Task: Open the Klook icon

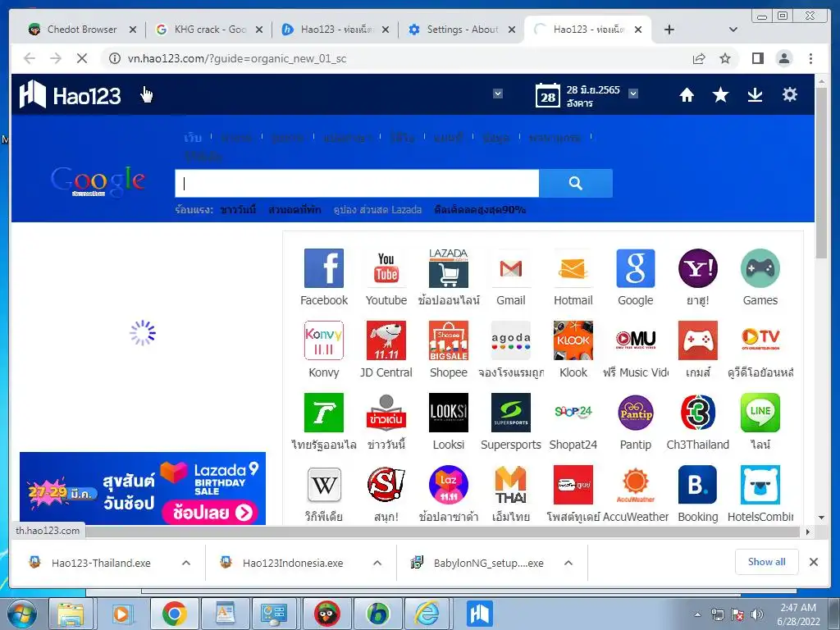Action: pos(573,340)
